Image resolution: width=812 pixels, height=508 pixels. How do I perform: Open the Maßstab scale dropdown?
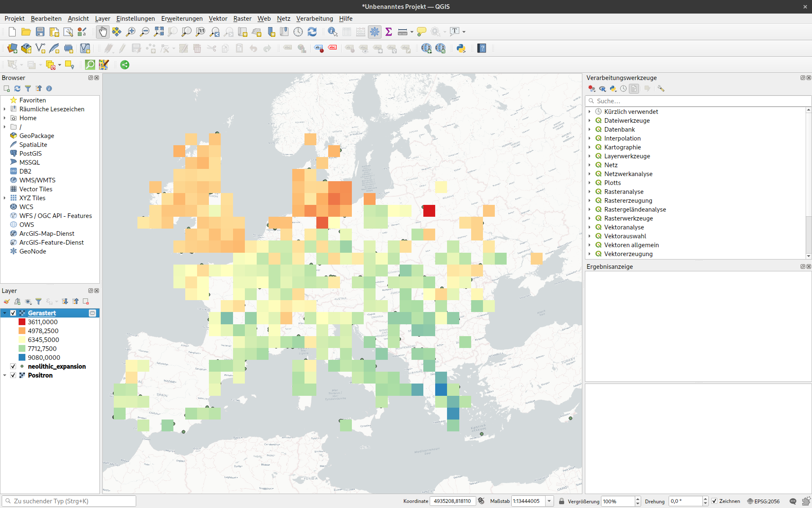(549, 501)
